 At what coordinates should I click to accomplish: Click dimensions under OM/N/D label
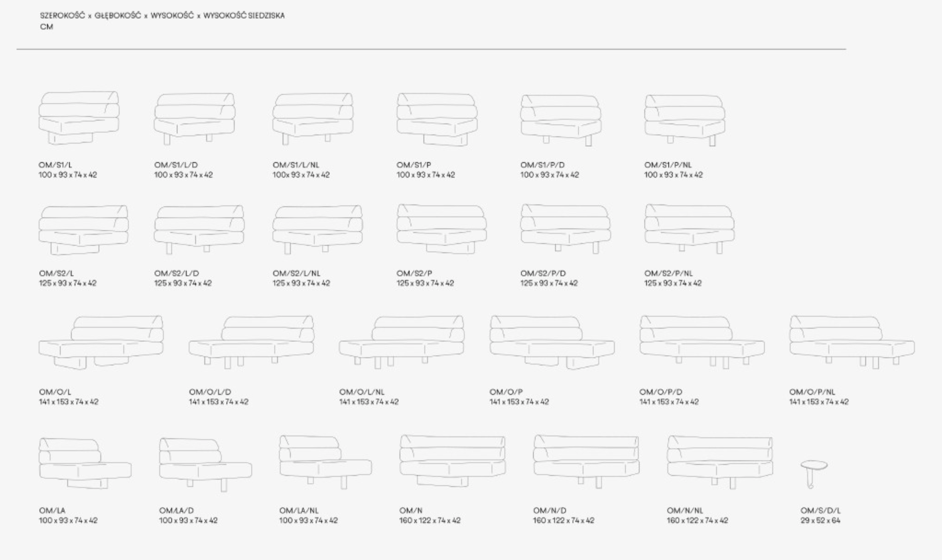click(x=564, y=521)
